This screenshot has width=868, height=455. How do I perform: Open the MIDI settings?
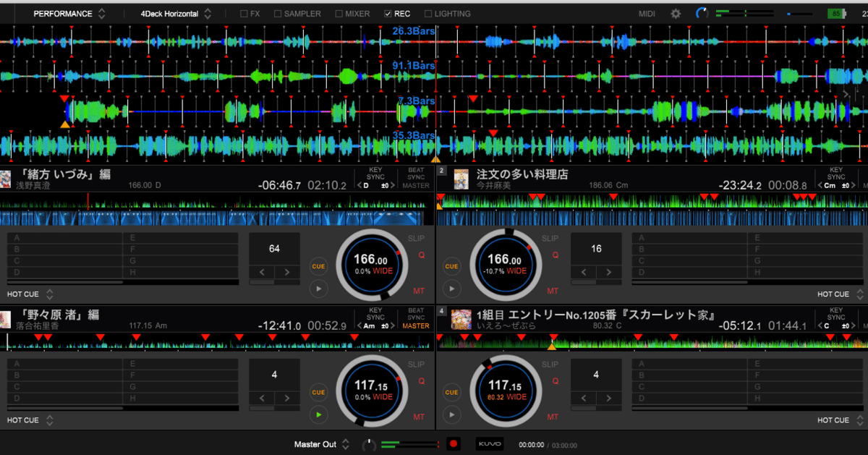click(647, 14)
